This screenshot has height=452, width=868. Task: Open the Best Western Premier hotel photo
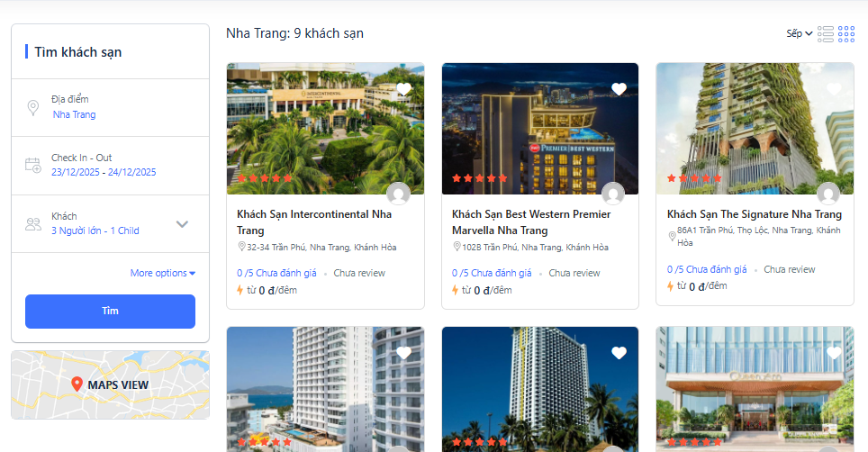pyautogui.click(x=540, y=129)
